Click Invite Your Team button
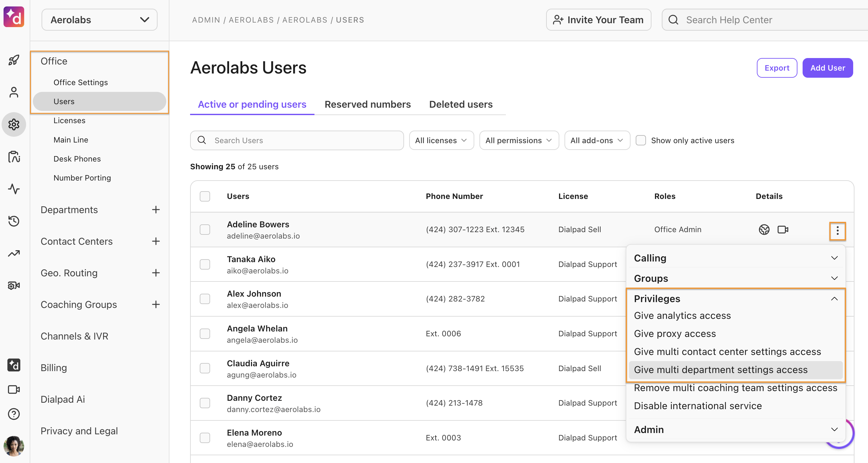Viewport: 868px width, 463px height. pyautogui.click(x=598, y=20)
